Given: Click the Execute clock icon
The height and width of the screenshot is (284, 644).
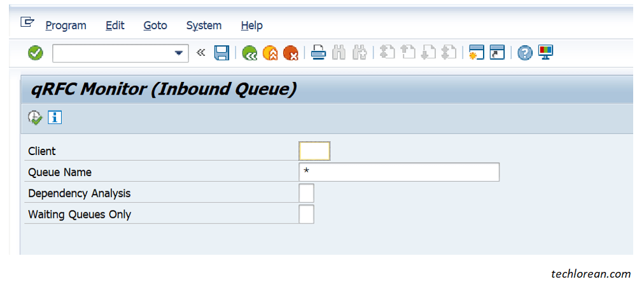Looking at the screenshot, I should [35, 118].
